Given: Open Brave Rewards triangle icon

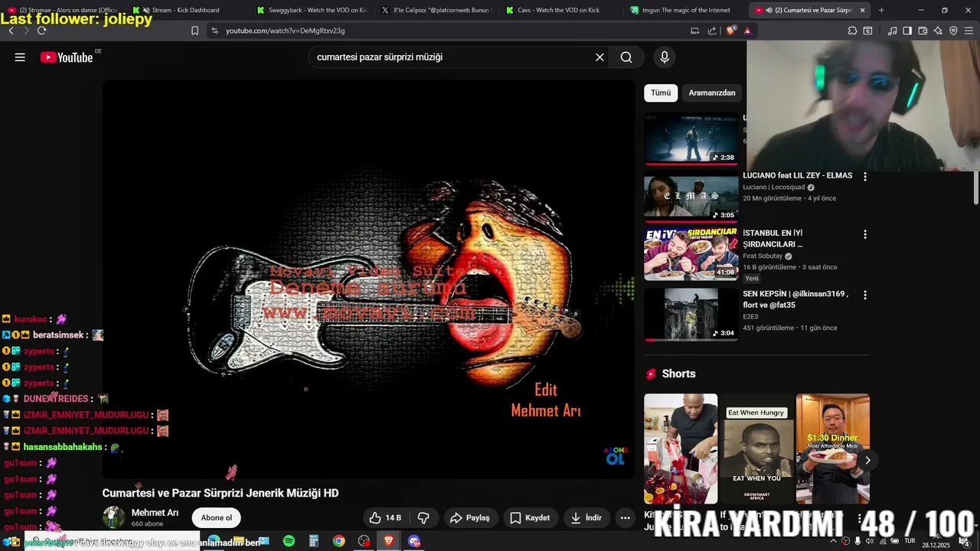Looking at the screenshot, I should [x=747, y=31].
